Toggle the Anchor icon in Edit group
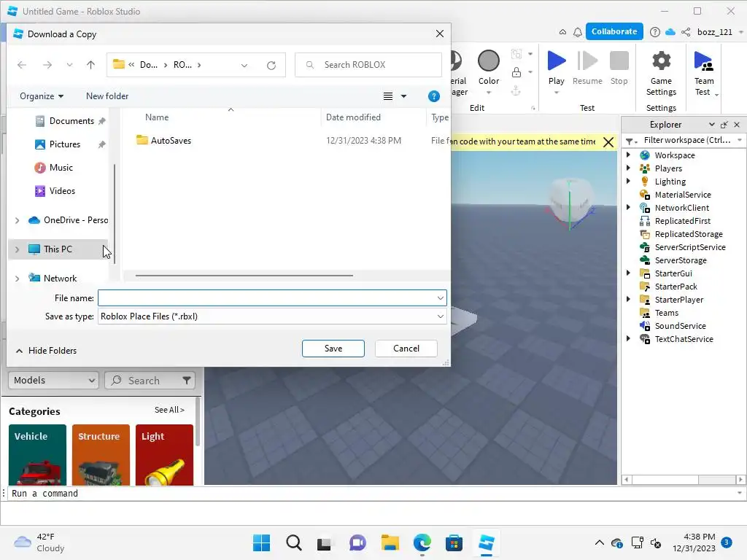This screenshot has width=747, height=560. tap(516, 90)
